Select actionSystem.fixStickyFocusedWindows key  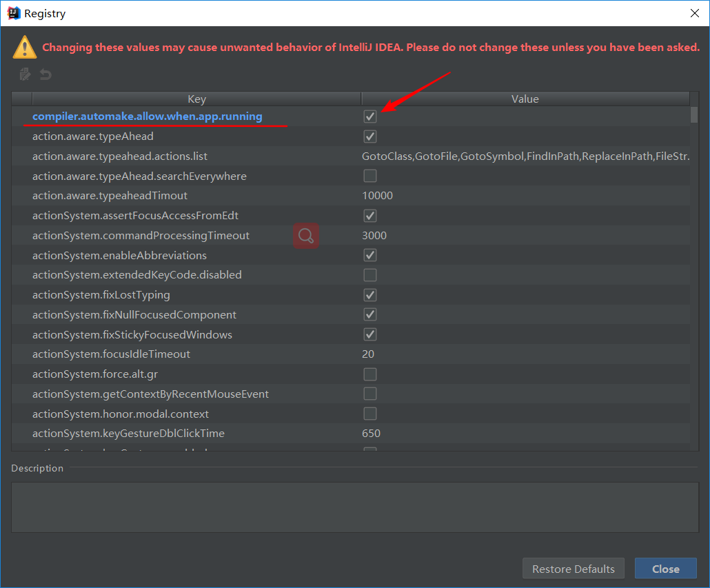tap(132, 334)
